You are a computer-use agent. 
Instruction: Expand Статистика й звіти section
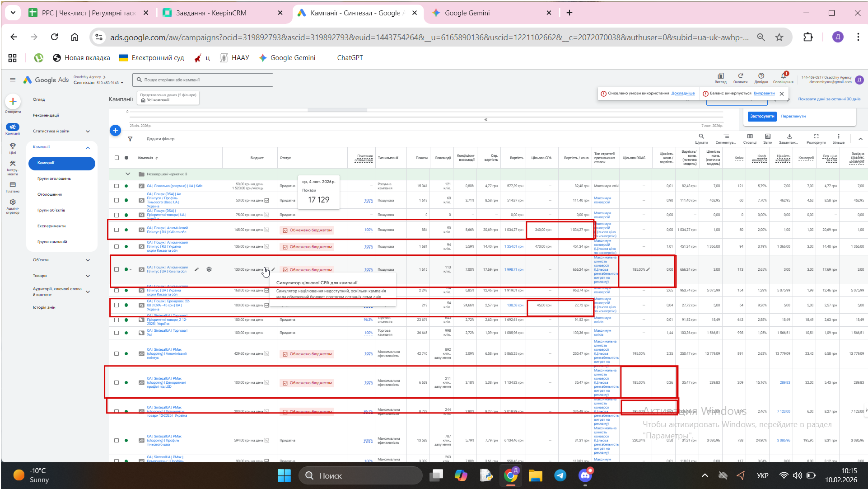[88, 131]
